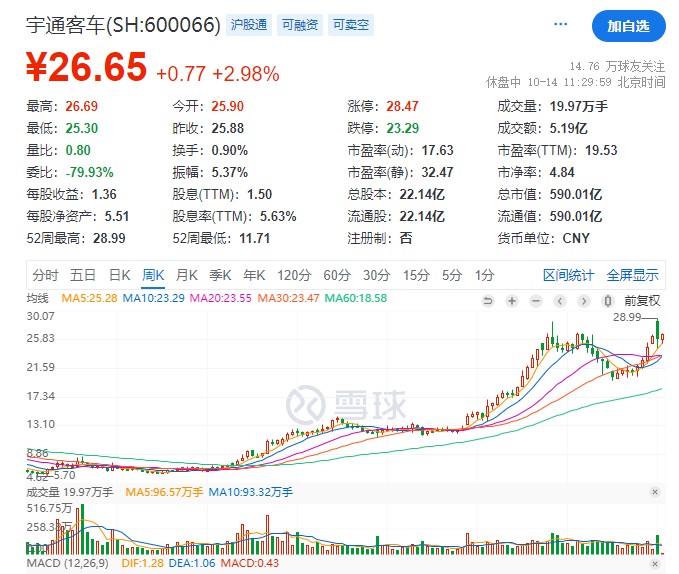Pan chart right with right chevron icon
This screenshot has height=574, width=679.
pos(584,300)
